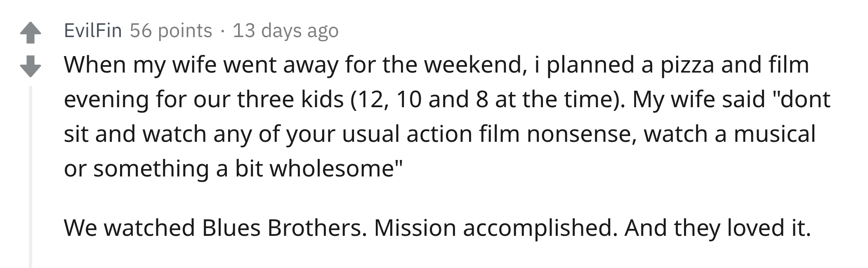Click the words 'watch a musical'
868x268 pixels.
point(729,134)
